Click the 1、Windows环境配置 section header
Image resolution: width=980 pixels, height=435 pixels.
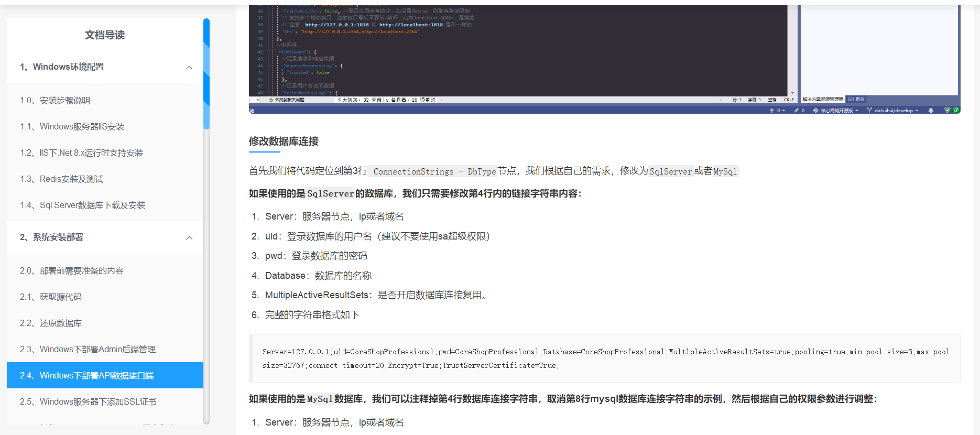pyautogui.click(x=105, y=67)
